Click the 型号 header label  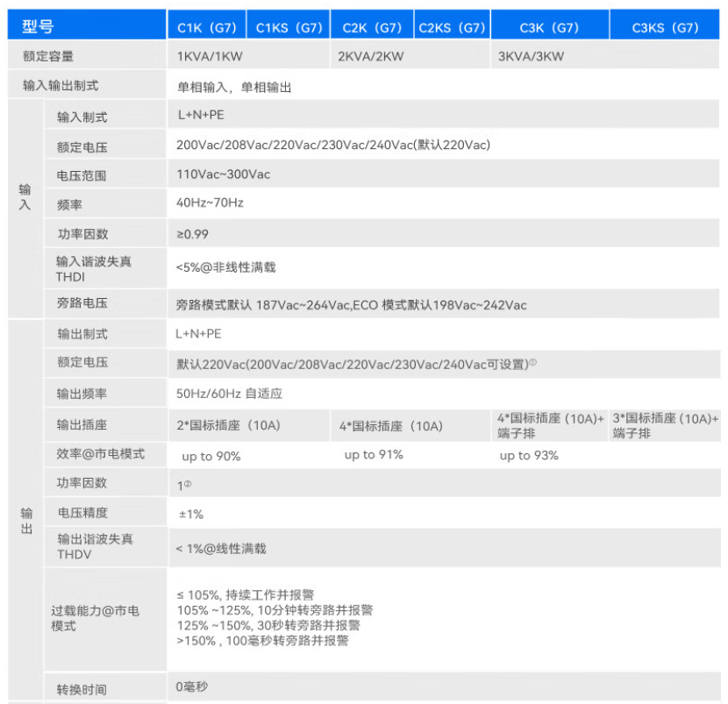coord(38,26)
